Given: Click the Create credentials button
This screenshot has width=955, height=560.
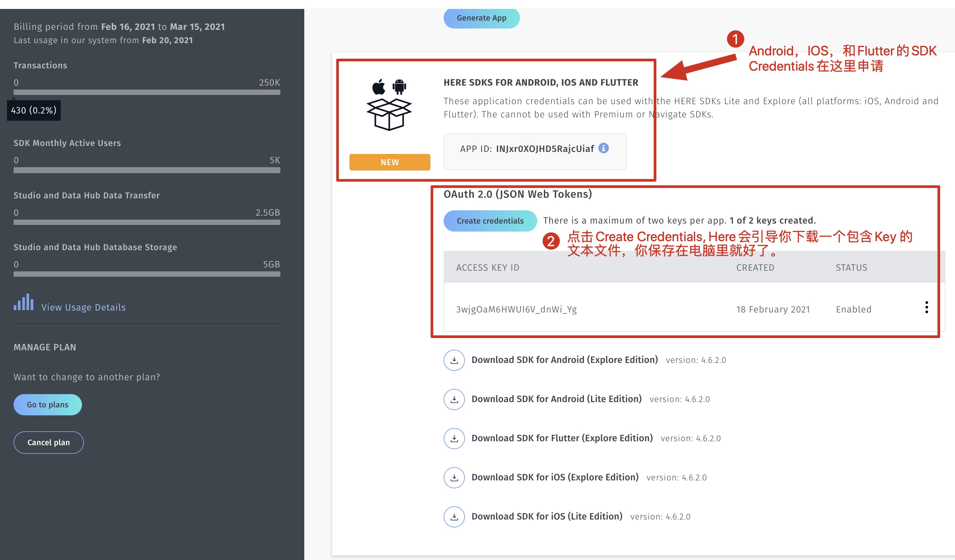Looking at the screenshot, I should [490, 221].
